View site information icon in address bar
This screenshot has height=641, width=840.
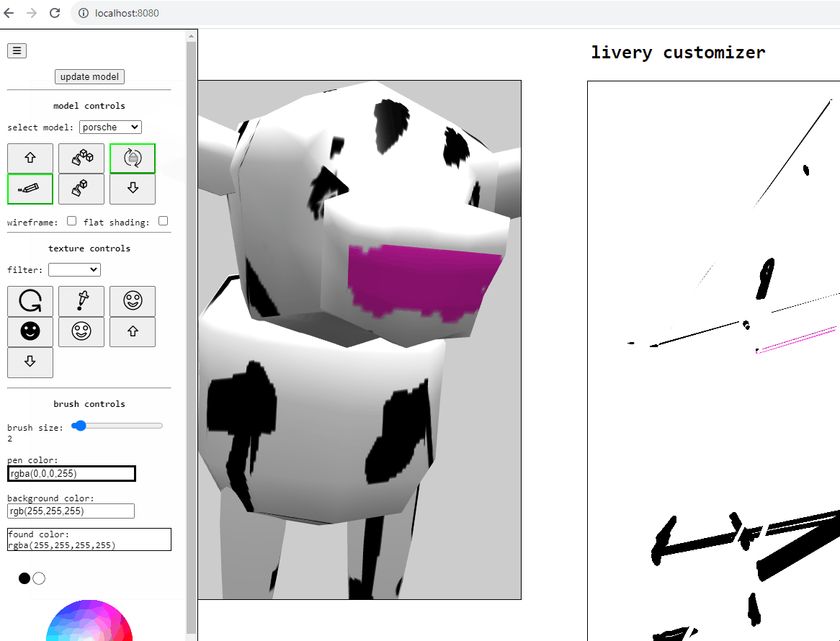click(84, 13)
